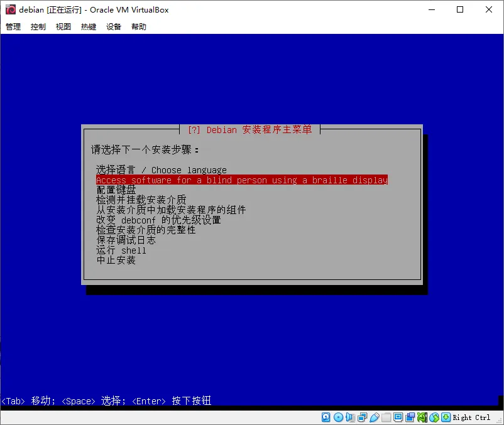
Task: Click the USB devices status icon
Action: pyautogui.click(x=375, y=417)
